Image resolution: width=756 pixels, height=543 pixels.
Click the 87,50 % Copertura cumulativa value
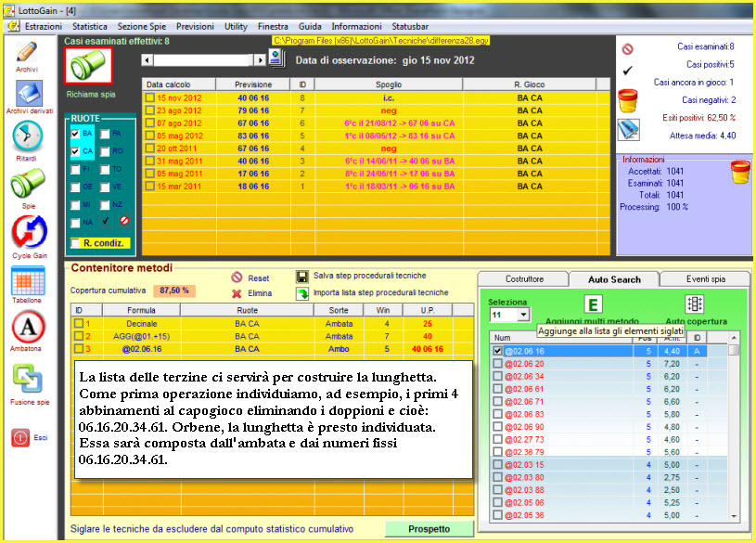pos(174,291)
